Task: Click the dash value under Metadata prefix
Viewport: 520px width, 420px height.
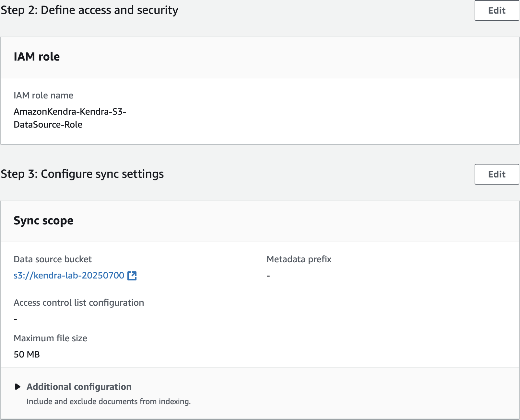Action: pos(268,276)
